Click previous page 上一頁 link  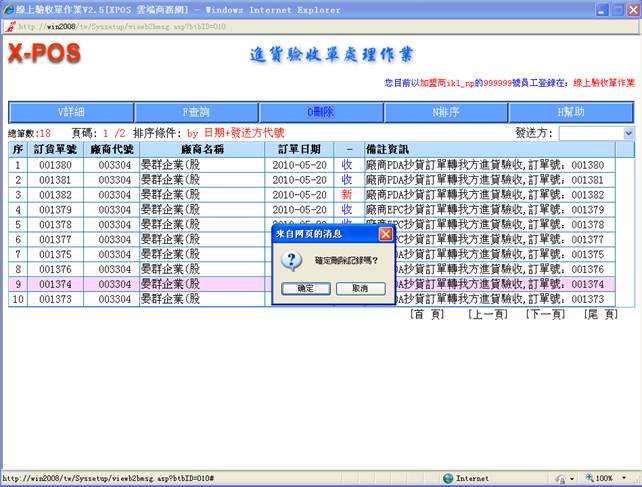[486, 314]
